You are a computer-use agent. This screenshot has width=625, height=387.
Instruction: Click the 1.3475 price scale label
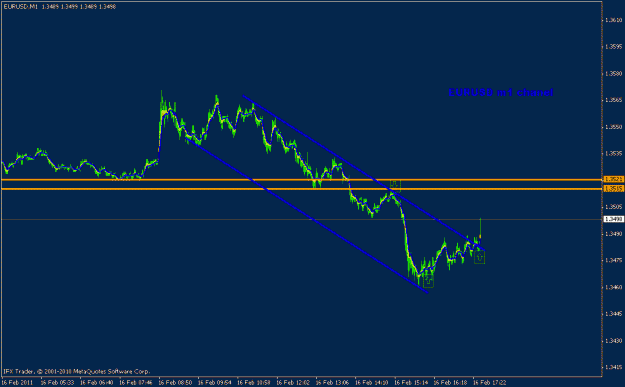click(x=614, y=260)
